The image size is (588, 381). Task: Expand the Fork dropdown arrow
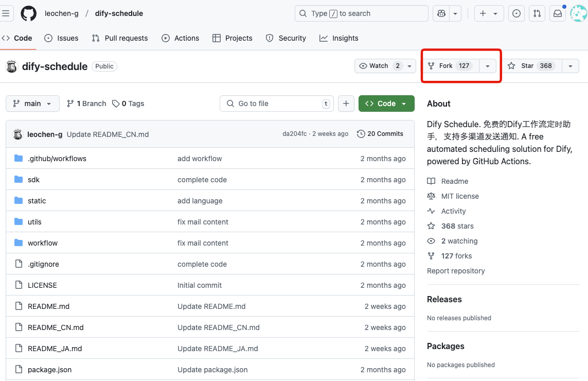tap(488, 66)
